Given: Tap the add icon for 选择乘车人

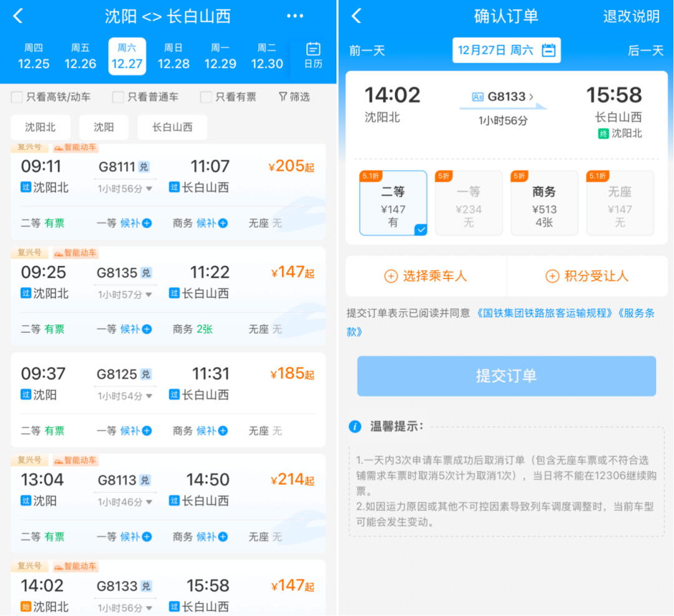Looking at the screenshot, I should (392, 276).
